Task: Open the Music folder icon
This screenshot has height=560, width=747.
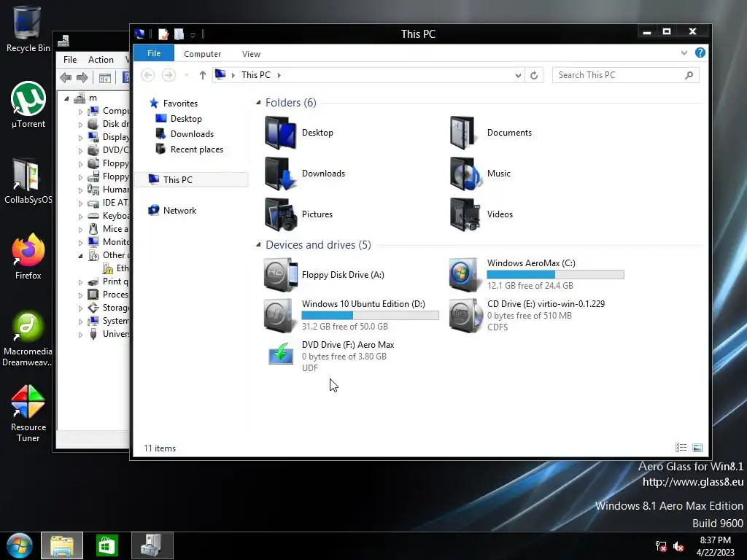Action: tap(465, 174)
